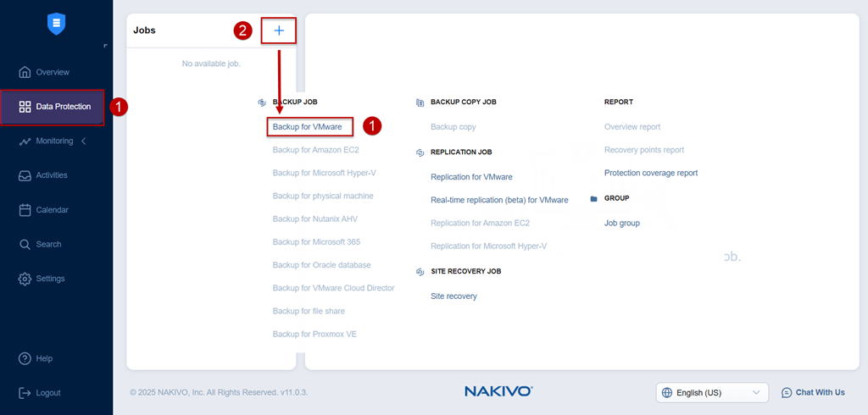
Task: Click the globe icon in language selector
Action: point(667,392)
